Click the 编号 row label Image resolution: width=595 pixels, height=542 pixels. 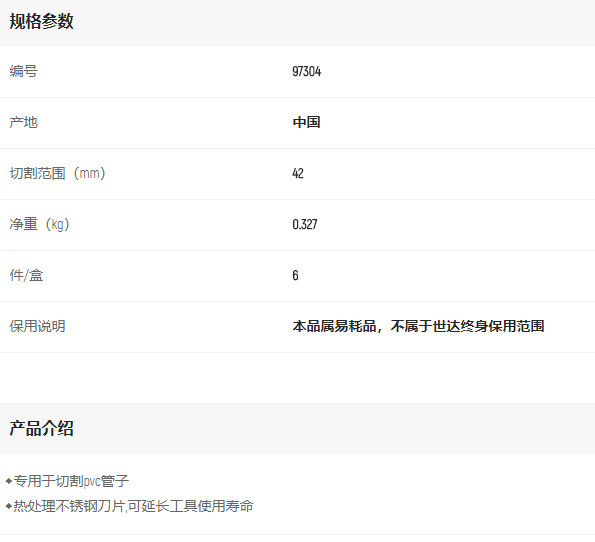24,71
